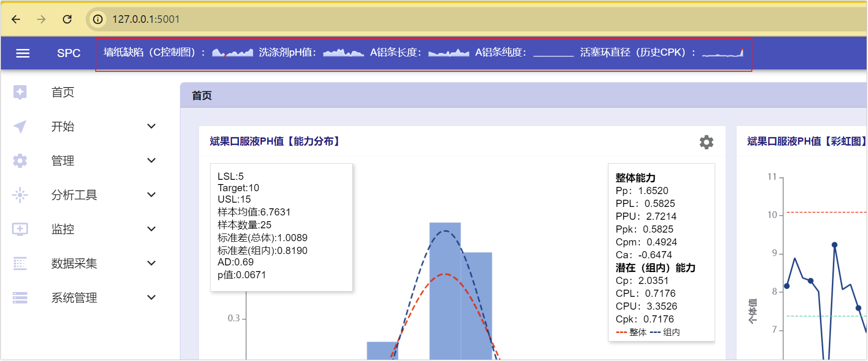Expand the 分析工具 submenu arrow
The height and width of the screenshot is (361, 868).
coord(151,195)
